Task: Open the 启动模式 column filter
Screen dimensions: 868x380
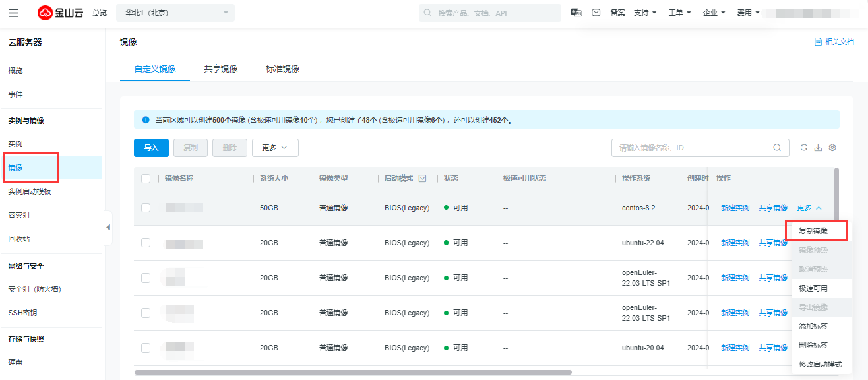Action: click(x=422, y=179)
